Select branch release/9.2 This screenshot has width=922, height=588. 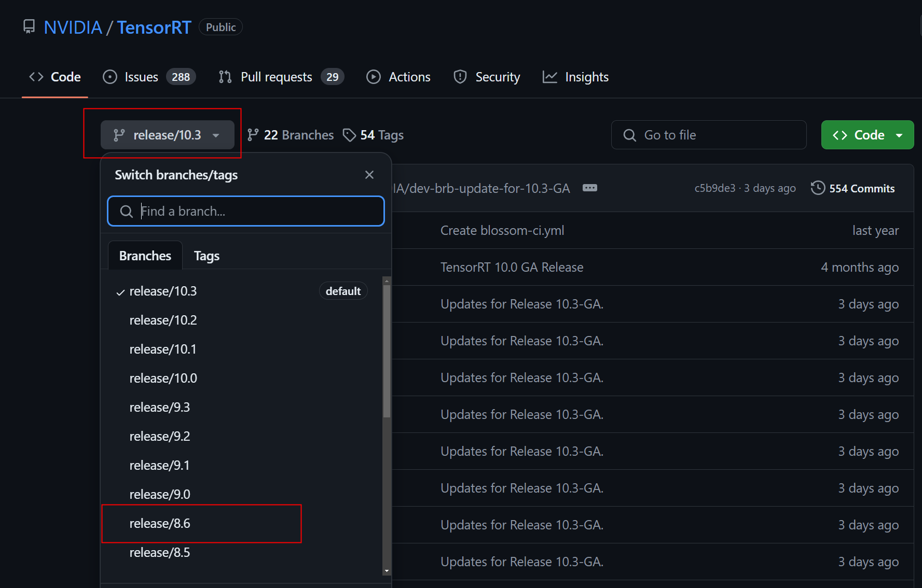(242, 436)
